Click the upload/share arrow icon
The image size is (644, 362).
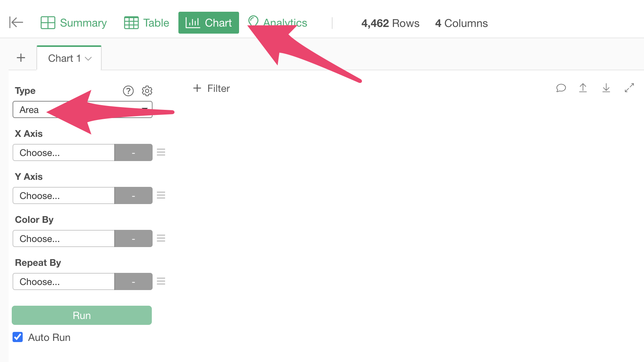click(x=583, y=88)
